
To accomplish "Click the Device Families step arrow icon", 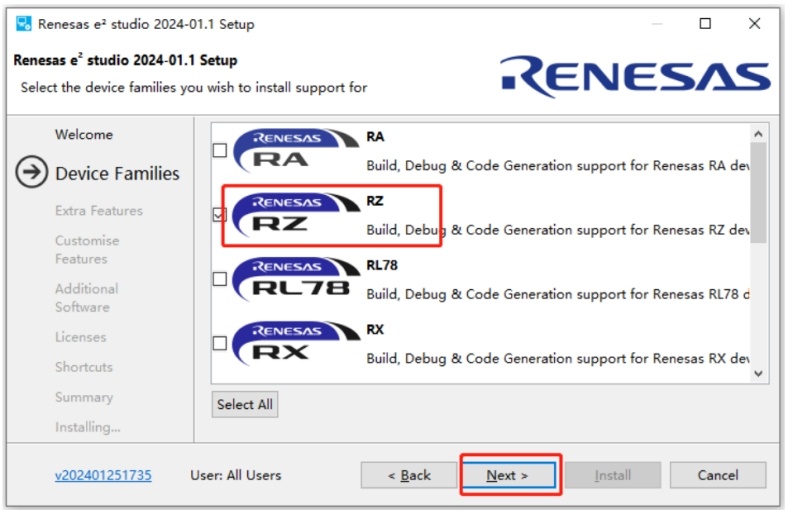I will click(x=32, y=173).
